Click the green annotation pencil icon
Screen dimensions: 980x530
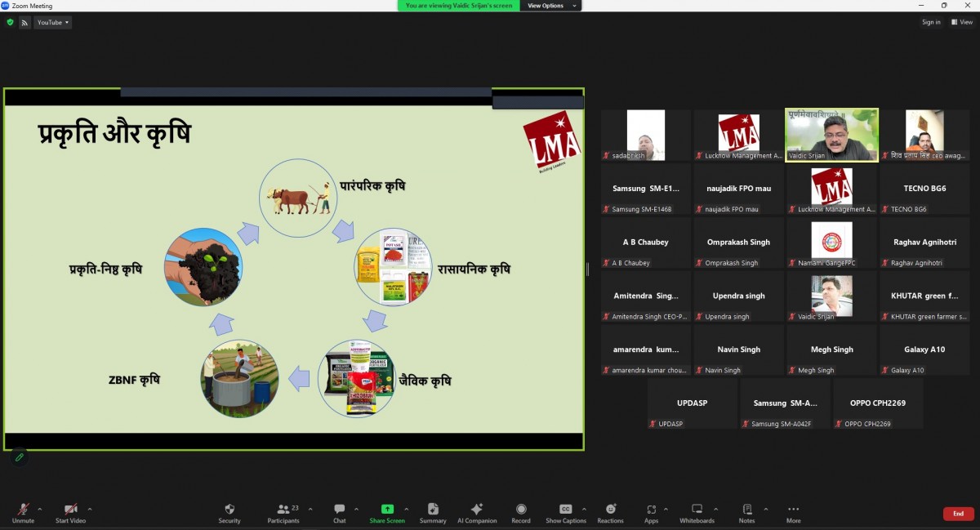(19, 457)
